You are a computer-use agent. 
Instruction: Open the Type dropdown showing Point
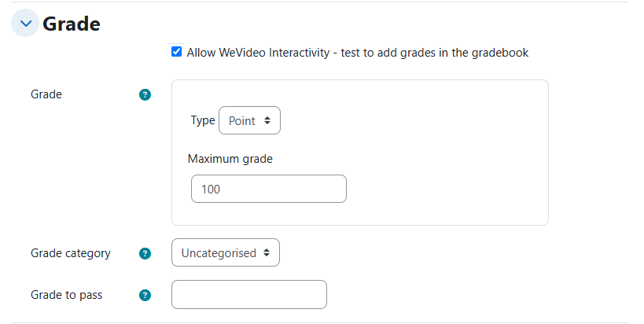point(250,120)
